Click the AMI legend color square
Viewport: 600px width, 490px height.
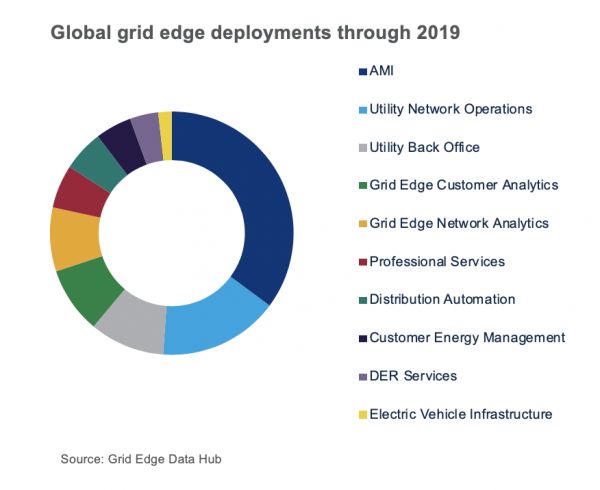click(362, 71)
